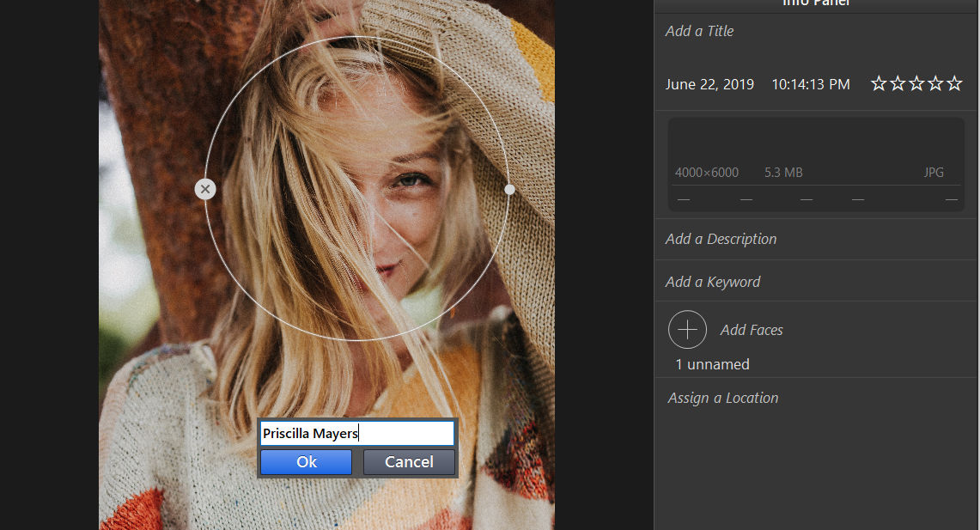Click the Add Faces plus icon
This screenshot has height=530, width=980.
click(687, 329)
